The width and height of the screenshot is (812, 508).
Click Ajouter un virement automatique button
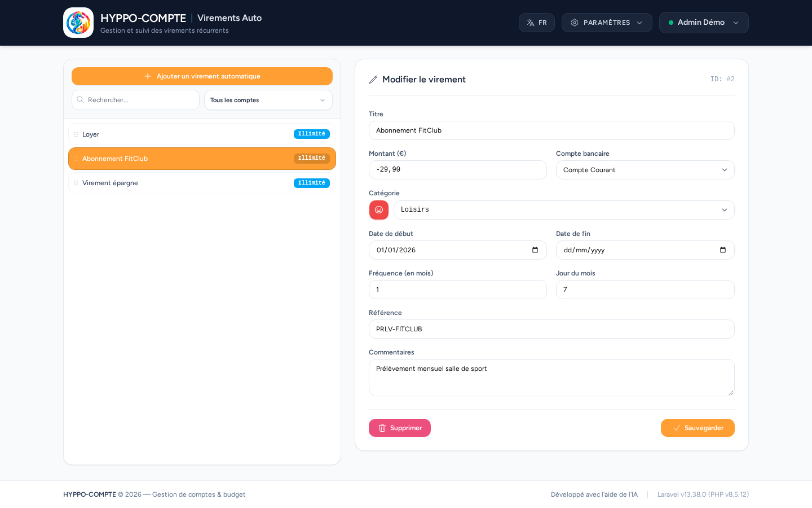(202, 76)
